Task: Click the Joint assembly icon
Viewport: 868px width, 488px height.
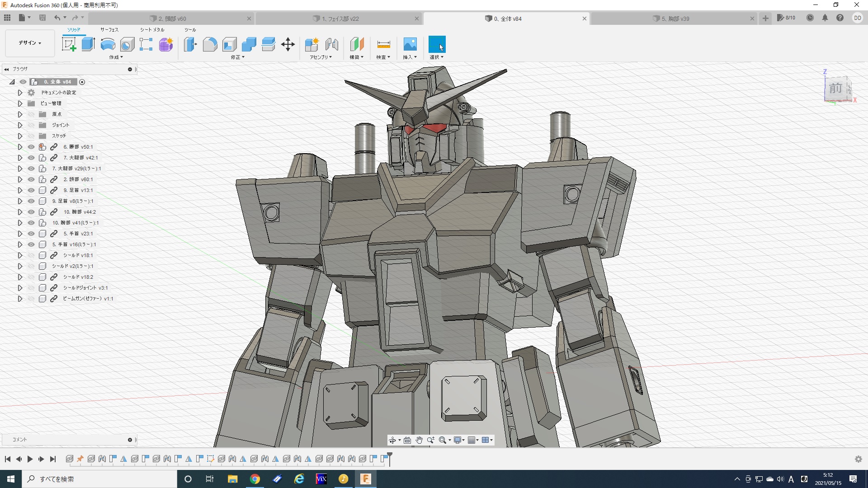Action: click(x=331, y=44)
